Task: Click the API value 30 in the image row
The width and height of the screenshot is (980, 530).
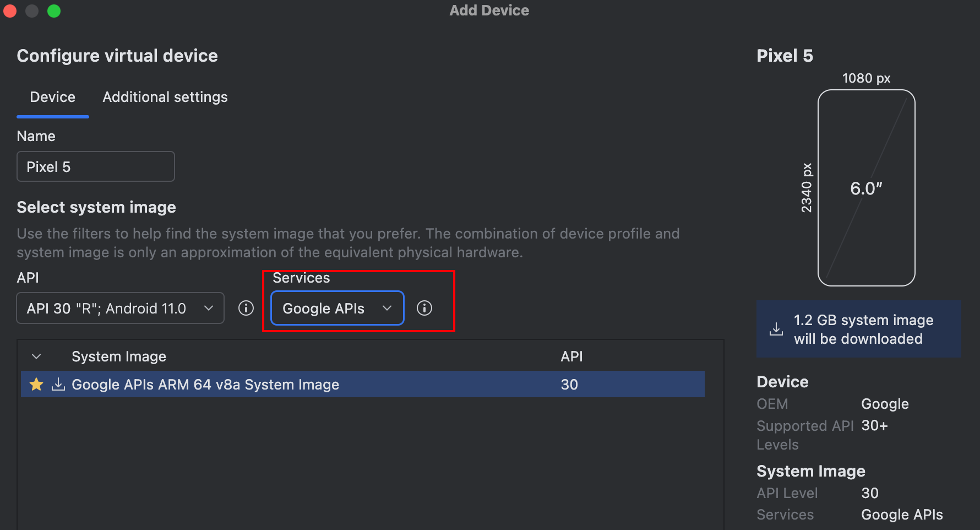Action: pos(569,384)
